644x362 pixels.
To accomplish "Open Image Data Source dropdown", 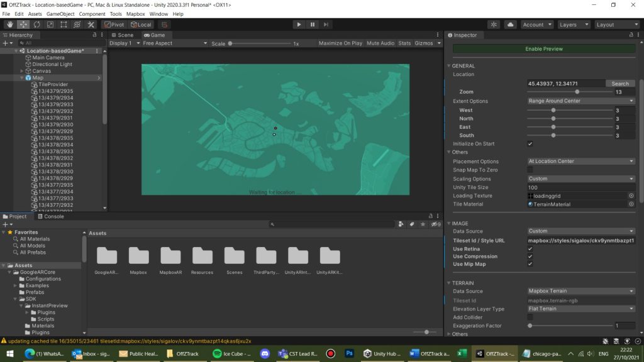I will (x=580, y=231).
